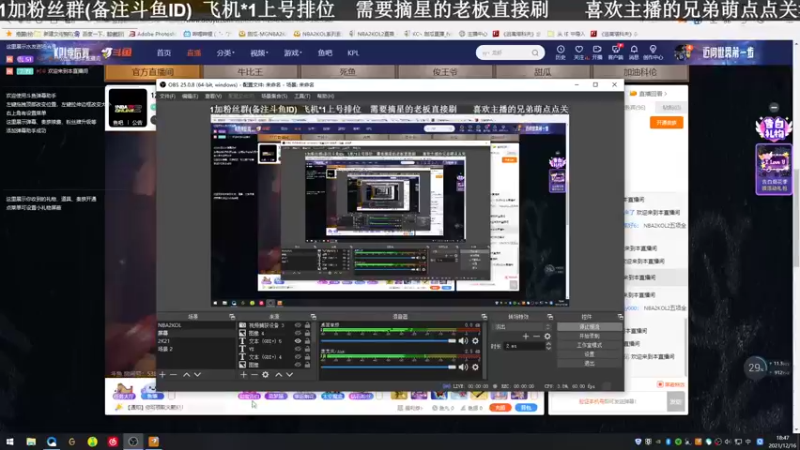Mute the desktop audio speaker icon

[463, 341]
